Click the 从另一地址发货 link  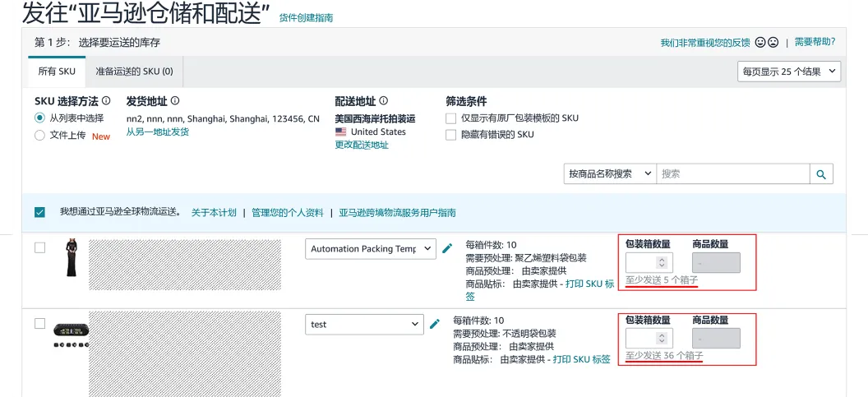[x=158, y=132]
